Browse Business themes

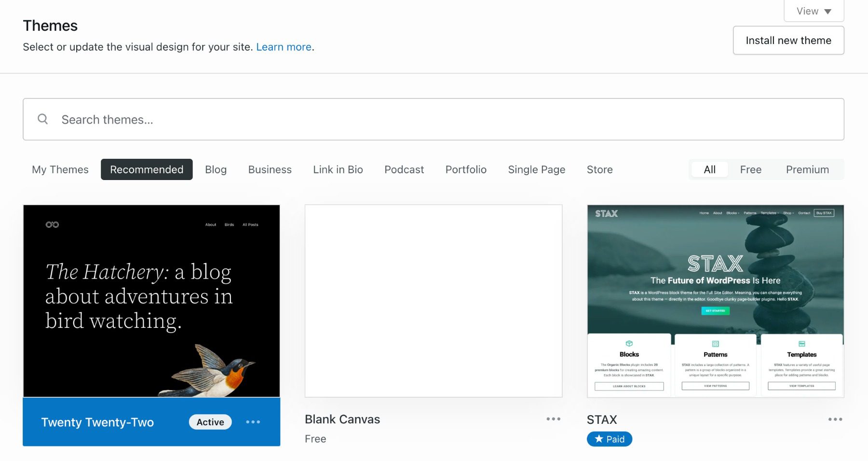[270, 169]
